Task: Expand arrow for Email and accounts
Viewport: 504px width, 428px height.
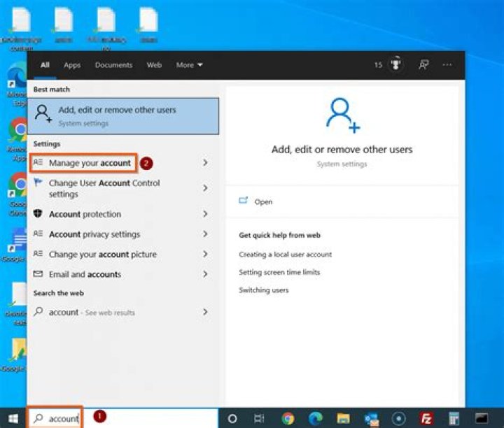Action: [x=205, y=274]
